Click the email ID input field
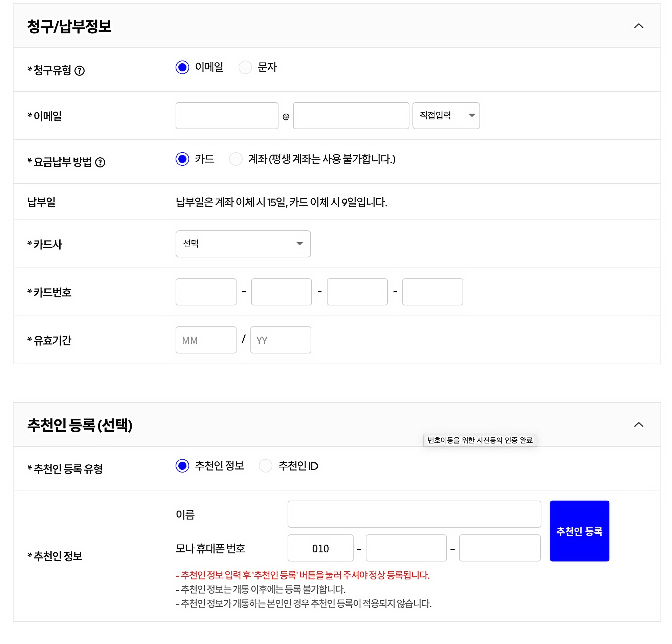The height and width of the screenshot is (644, 672). 227,115
